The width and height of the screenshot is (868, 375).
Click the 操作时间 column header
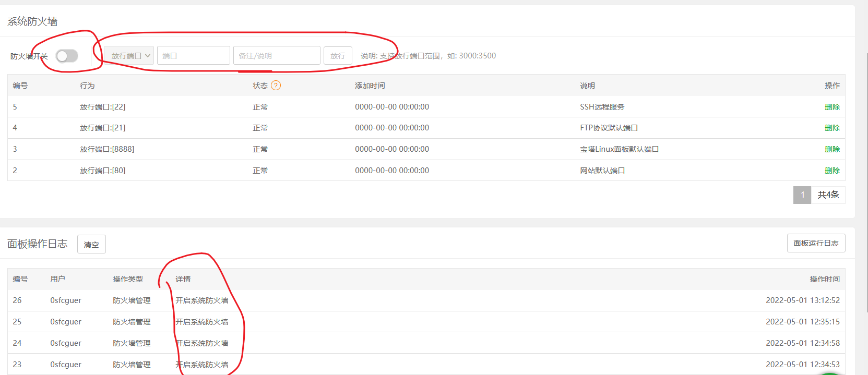click(825, 279)
